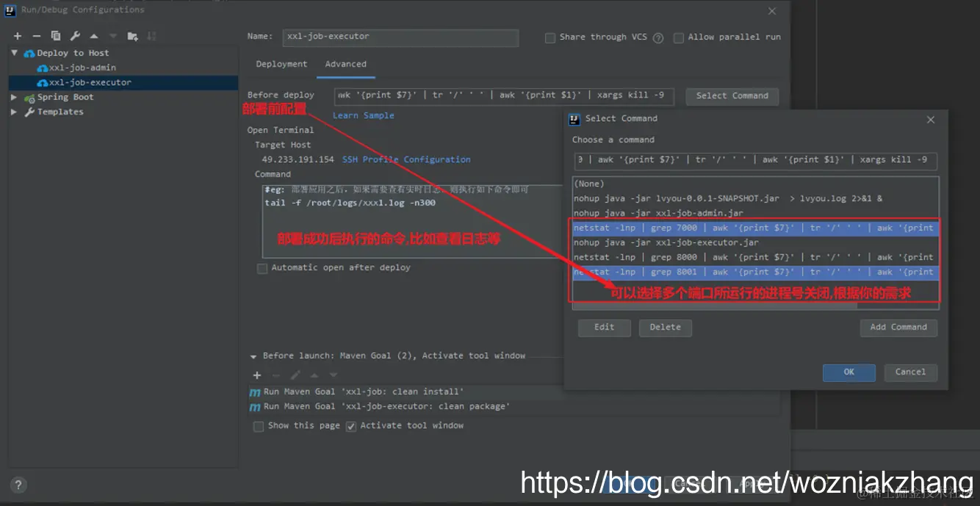This screenshot has width=980, height=506.
Task: Select netstat grep 7000 command row
Action: tap(756, 228)
